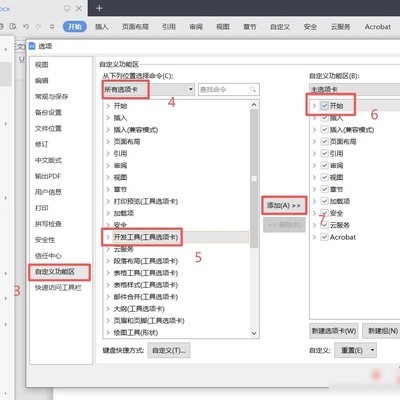
Task: Select 常规与保存 in options sidebar
Action: 52,97
